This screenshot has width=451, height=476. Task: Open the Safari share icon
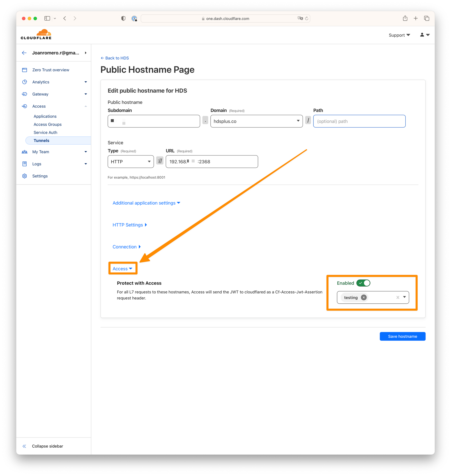point(405,18)
